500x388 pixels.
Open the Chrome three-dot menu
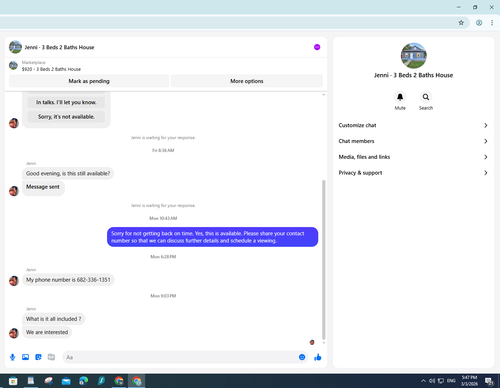[x=492, y=23]
